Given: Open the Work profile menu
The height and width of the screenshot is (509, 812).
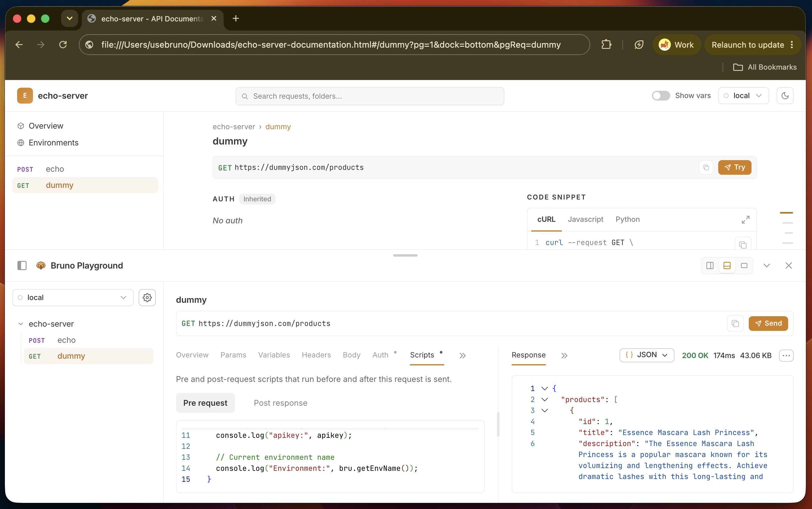Looking at the screenshot, I should coord(676,45).
